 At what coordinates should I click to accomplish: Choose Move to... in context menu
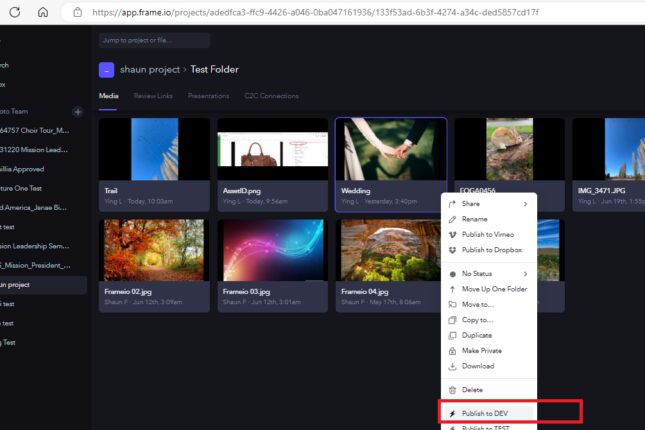pyautogui.click(x=478, y=304)
